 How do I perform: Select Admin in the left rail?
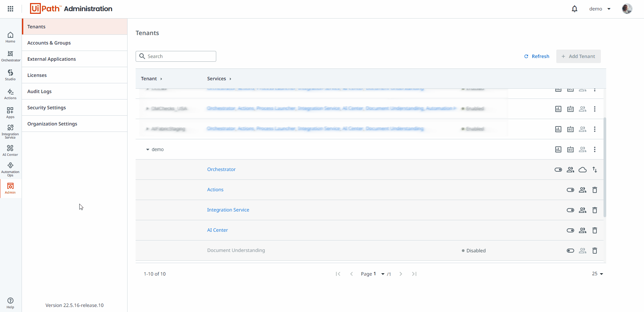coord(10,188)
